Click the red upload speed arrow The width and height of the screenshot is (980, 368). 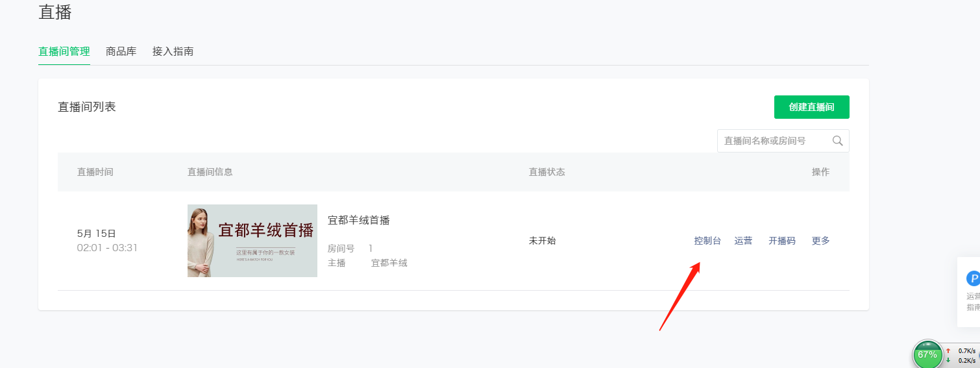(948, 351)
